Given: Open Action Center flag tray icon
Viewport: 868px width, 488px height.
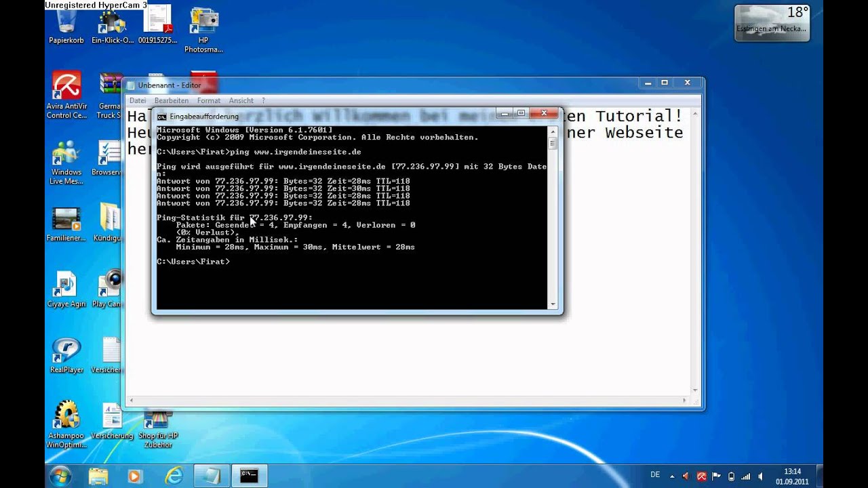Looking at the screenshot, I should tap(716, 476).
